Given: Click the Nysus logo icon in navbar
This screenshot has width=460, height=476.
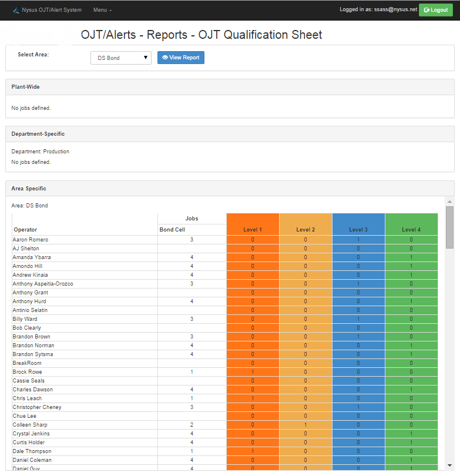Looking at the screenshot, I should (x=16, y=10).
